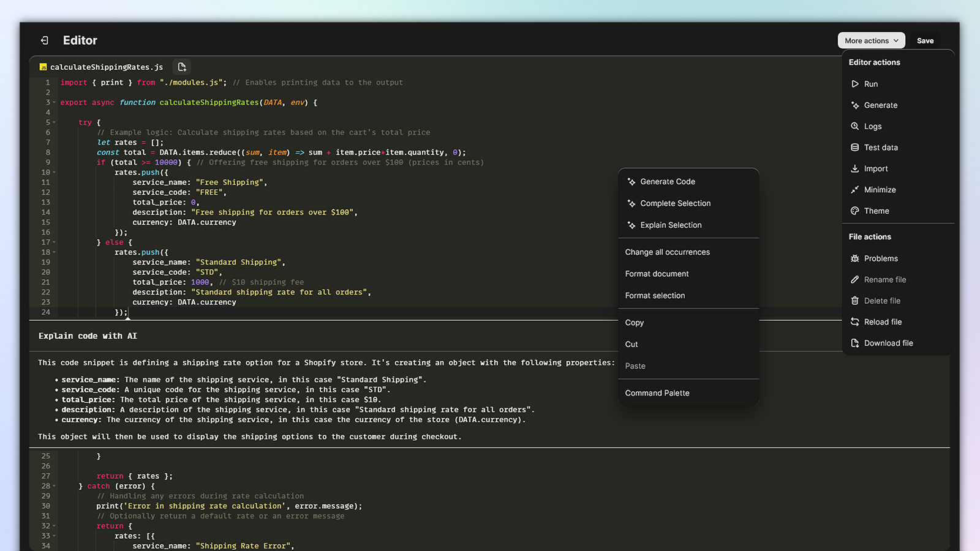Click the Generate sparkle icon in Editor actions
This screenshot has width=980, height=551.
point(855,105)
